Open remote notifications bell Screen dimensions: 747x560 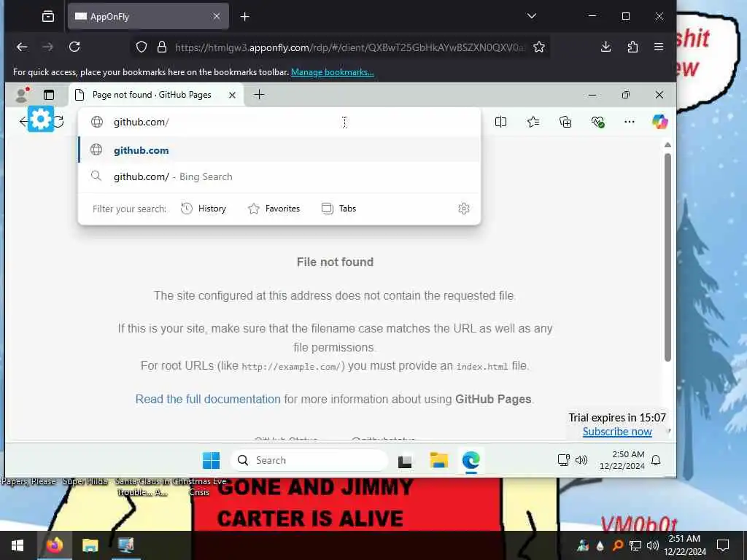click(656, 460)
